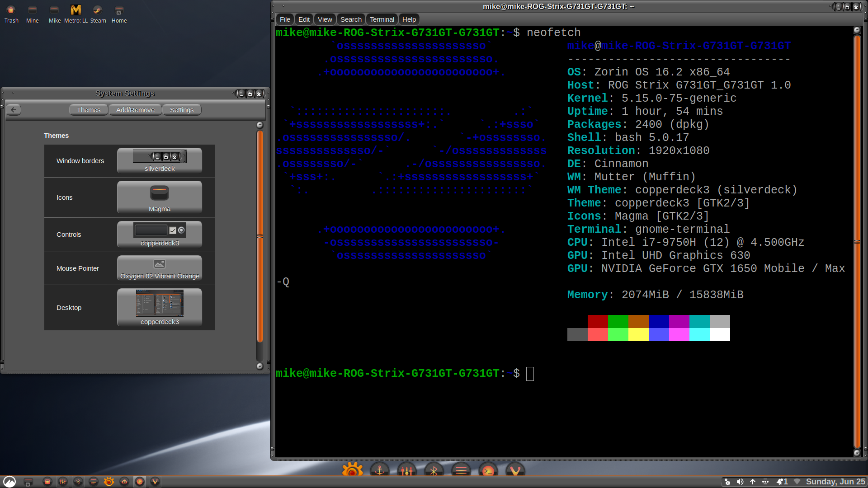Click "CPU: Intel i7-9750H" terminal line
This screenshot has width=868, height=488.
point(686,242)
